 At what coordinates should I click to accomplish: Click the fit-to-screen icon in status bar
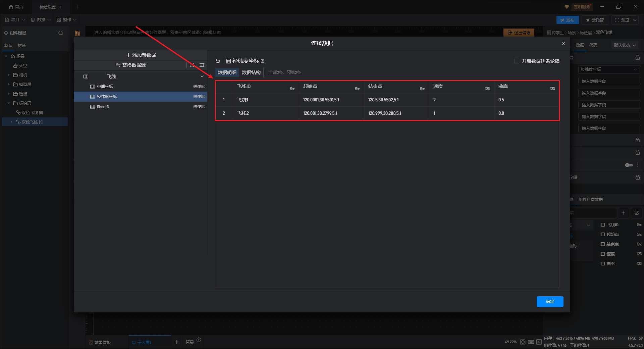(x=523, y=342)
